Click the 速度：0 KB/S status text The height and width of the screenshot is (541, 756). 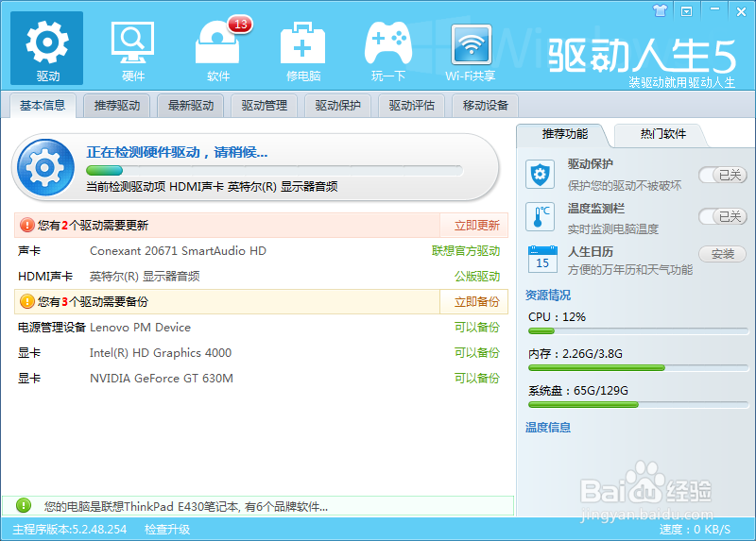coord(695,530)
